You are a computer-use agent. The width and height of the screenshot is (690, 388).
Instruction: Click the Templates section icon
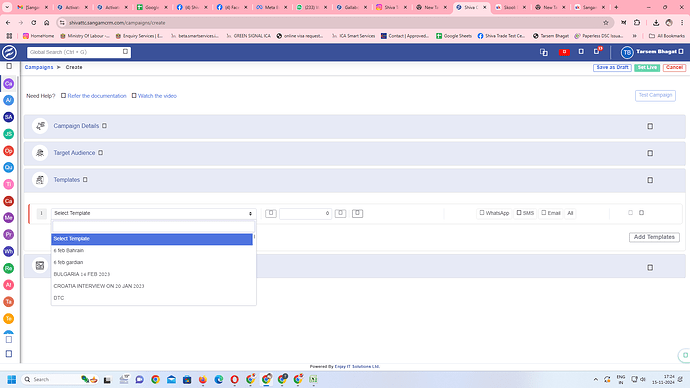pos(40,180)
